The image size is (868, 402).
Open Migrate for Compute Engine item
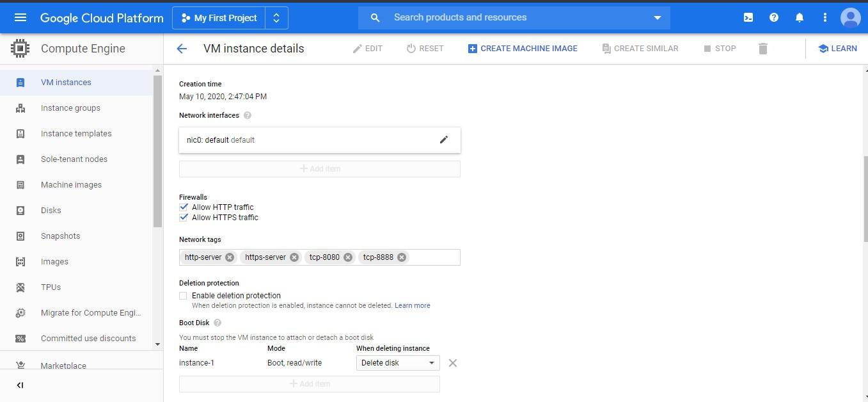(77, 313)
